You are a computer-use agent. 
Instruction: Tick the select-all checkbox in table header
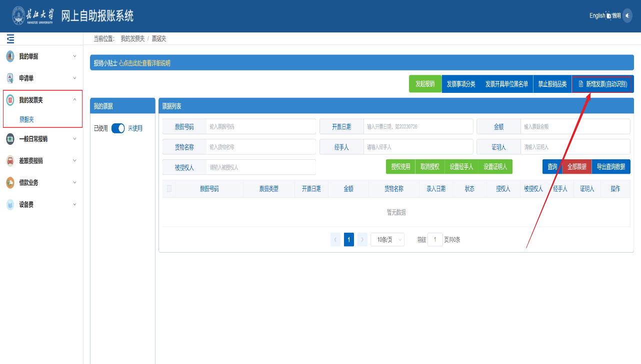coord(169,189)
